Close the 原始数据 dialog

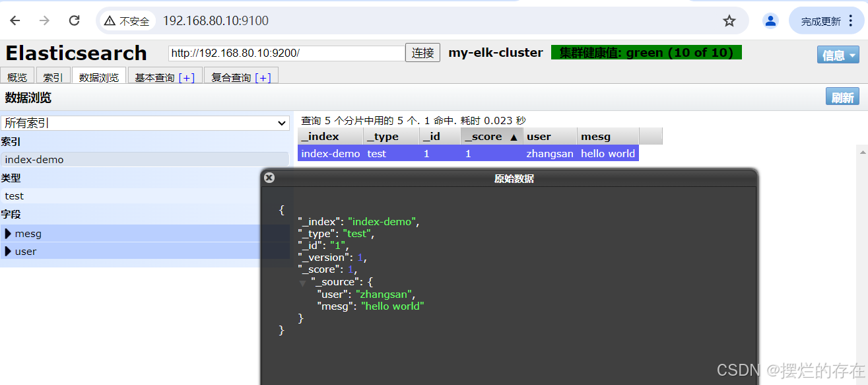[x=269, y=178]
